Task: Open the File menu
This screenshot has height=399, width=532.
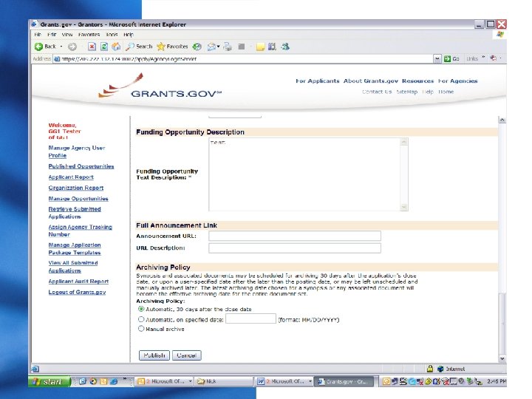Action: tap(38, 35)
